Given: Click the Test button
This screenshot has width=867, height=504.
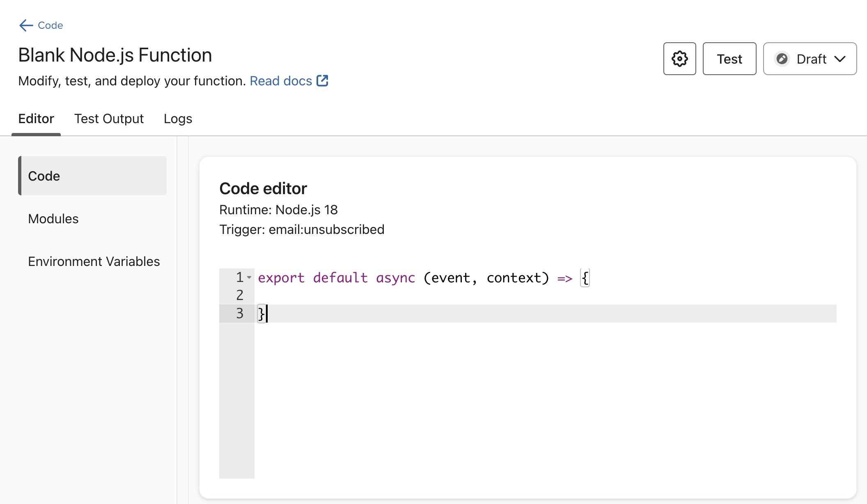Looking at the screenshot, I should click(x=729, y=59).
